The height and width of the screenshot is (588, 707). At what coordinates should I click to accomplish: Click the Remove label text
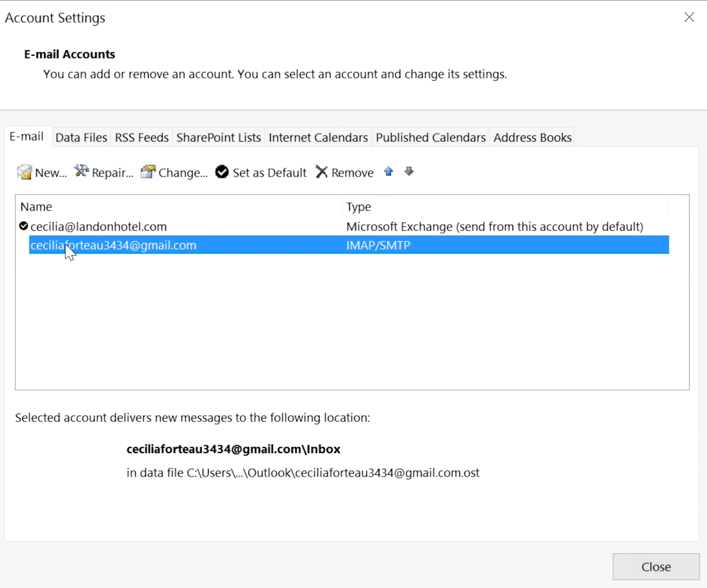click(352, 173)
